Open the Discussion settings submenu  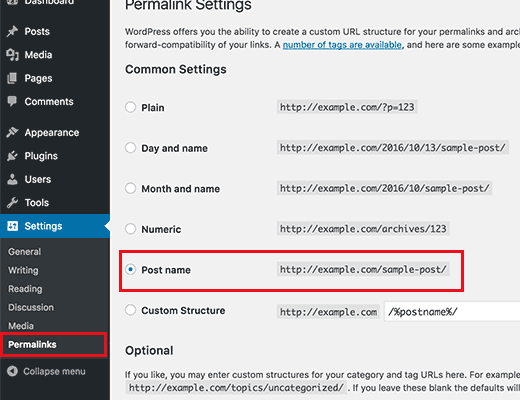click(x=31, y=307)
